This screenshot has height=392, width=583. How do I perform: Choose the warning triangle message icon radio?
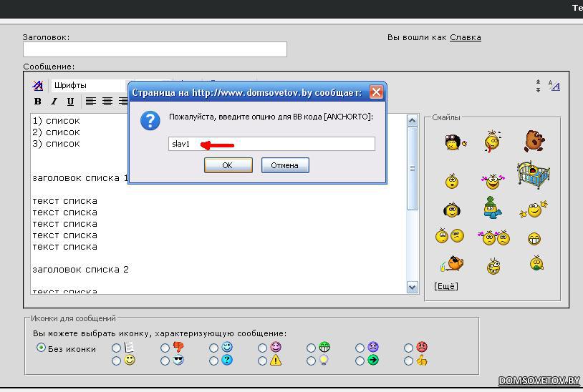point(263,361)
